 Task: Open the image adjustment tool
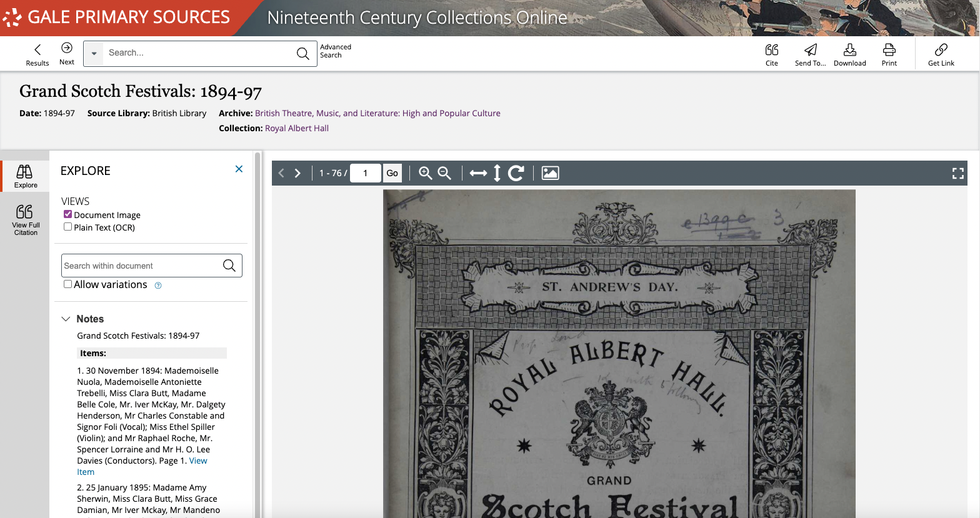click(x=550, y=173)
